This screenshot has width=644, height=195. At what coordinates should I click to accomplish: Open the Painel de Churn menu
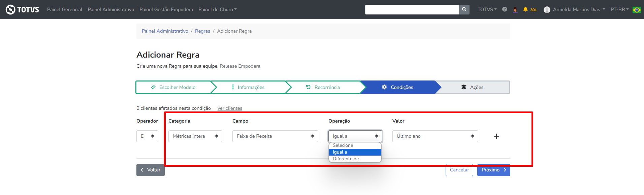[x=217, y=9]
